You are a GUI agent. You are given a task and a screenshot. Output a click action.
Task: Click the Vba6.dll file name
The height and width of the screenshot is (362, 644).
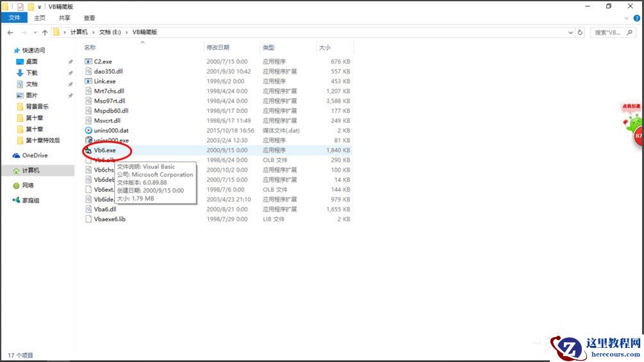coord(105,210)
